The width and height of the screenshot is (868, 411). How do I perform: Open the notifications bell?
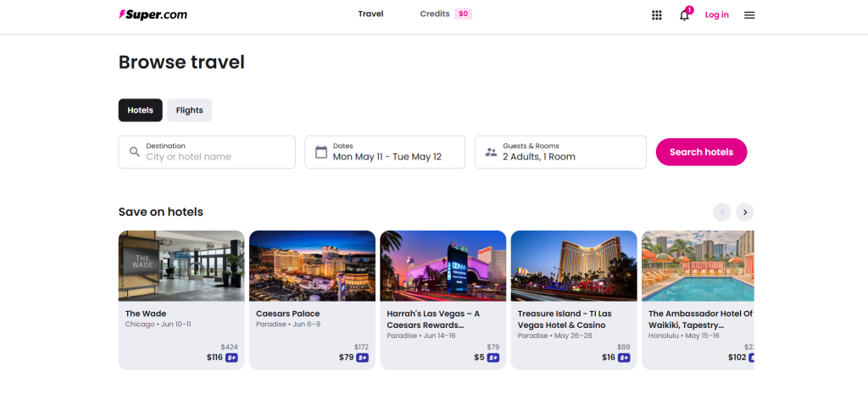[x=685, y=15]
